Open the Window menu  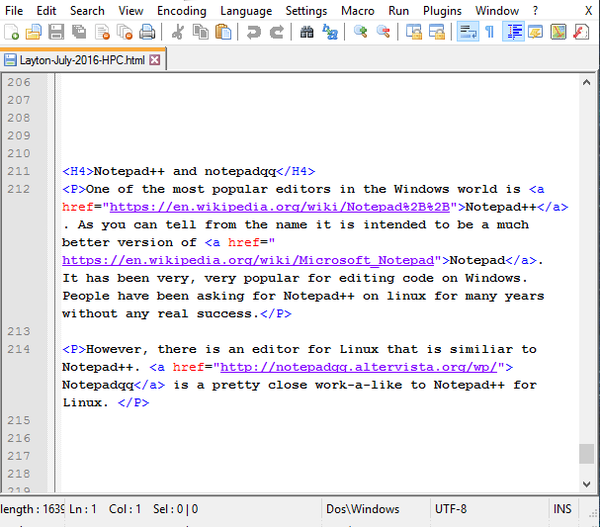[497, 11]
